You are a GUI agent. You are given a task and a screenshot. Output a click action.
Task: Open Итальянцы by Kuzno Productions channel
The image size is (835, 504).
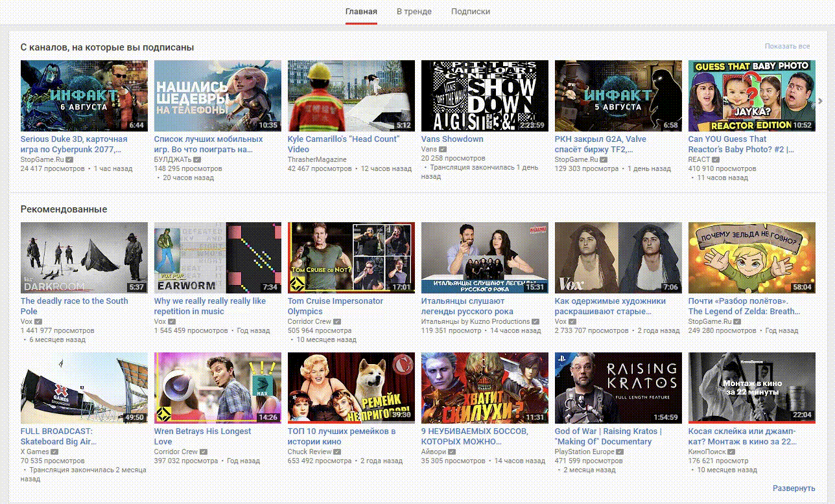click(x=476, y=321)
